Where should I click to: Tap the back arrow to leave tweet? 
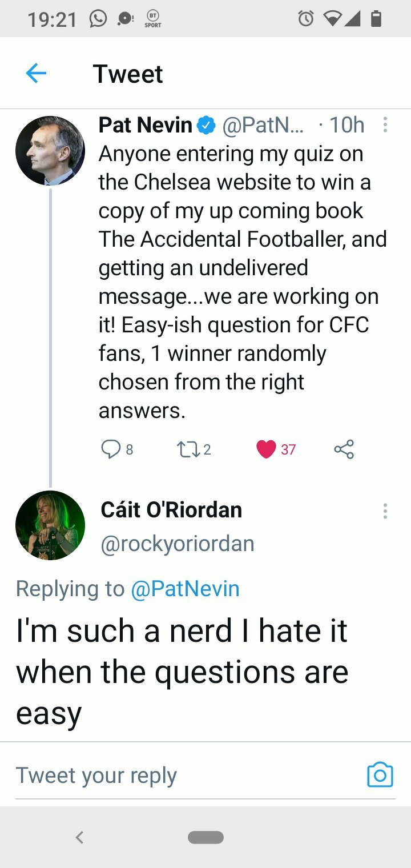tap(36, 74)
